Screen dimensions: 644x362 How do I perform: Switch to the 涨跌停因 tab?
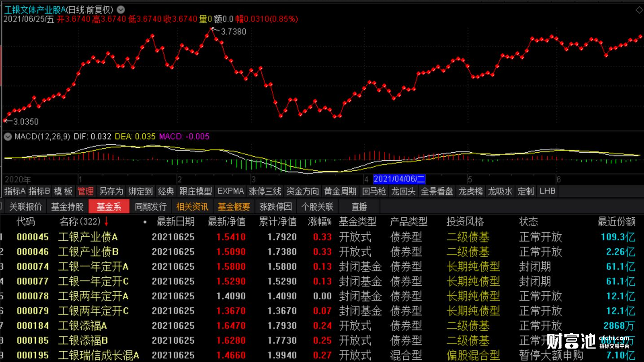click(x=276, y=207)
